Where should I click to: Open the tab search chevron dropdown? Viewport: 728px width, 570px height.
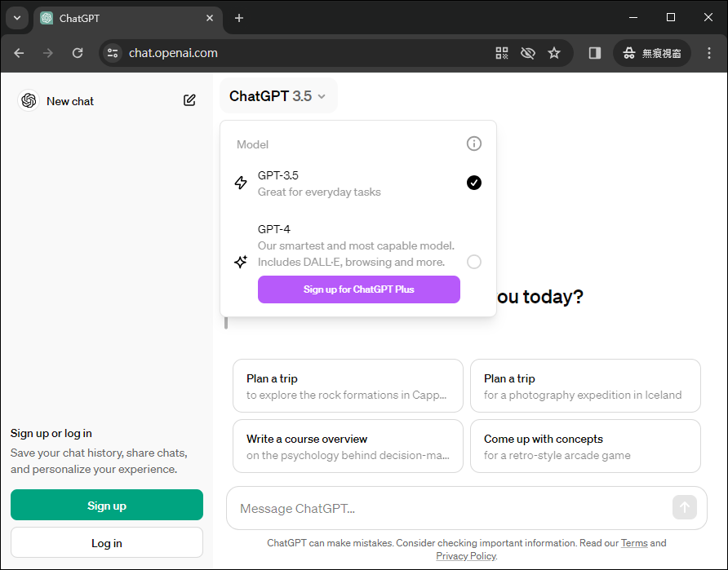[17, 18]
